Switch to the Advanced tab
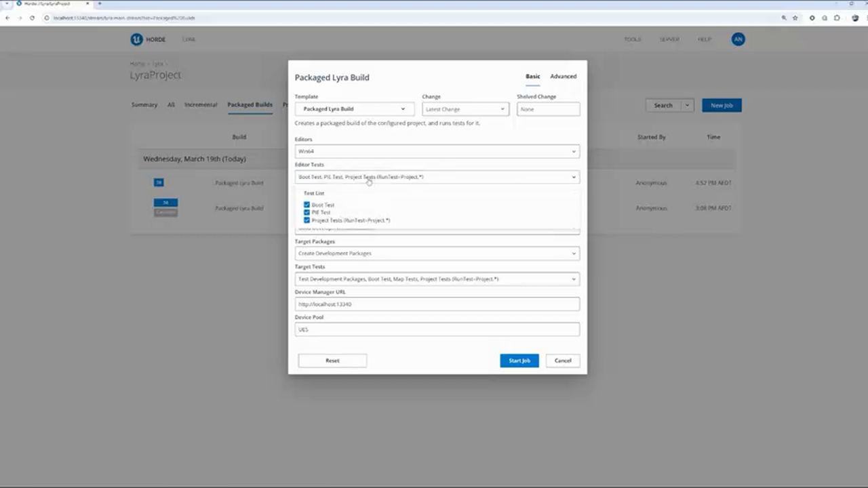 pos(563,77)
